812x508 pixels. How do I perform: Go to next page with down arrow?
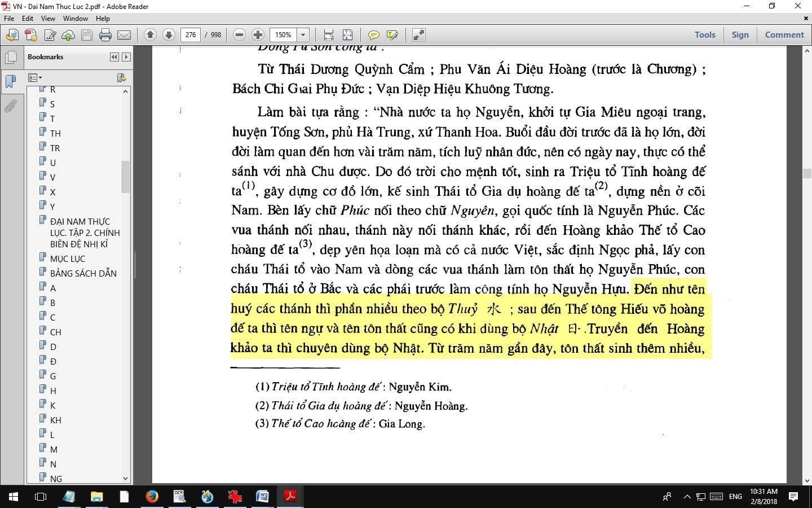click(x=169, y=35)
